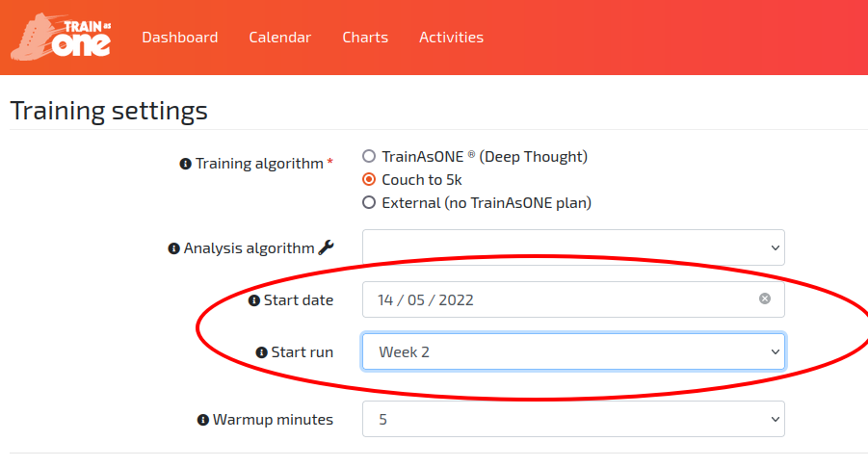Click the Training settings heading

point(109,111)
